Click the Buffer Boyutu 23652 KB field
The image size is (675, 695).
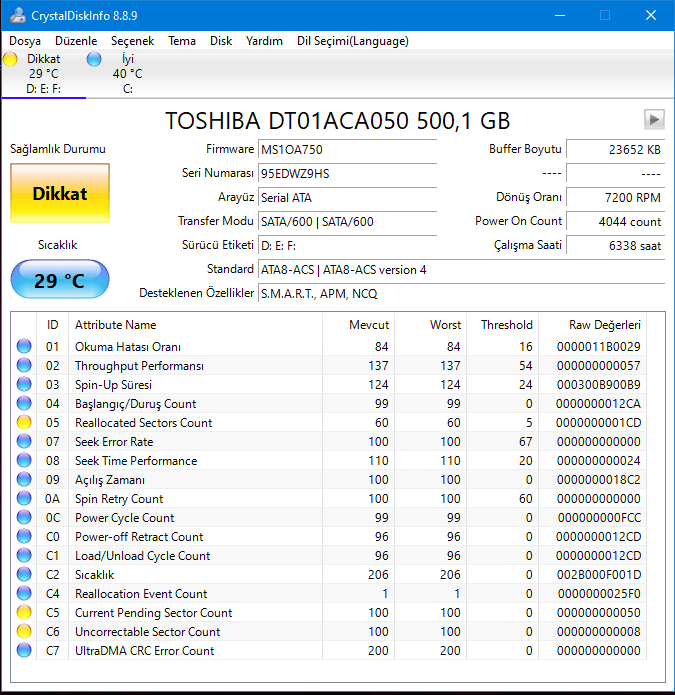click(x=615, y=149)
